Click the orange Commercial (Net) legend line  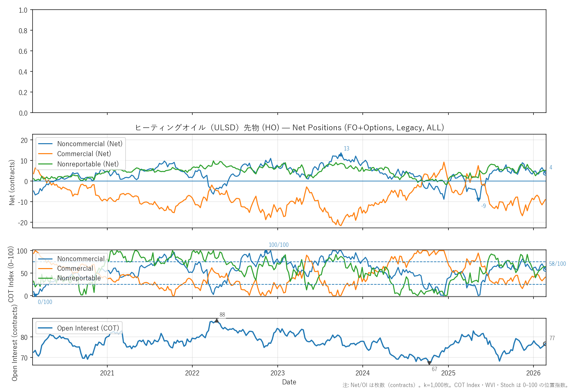coord(46,154)
